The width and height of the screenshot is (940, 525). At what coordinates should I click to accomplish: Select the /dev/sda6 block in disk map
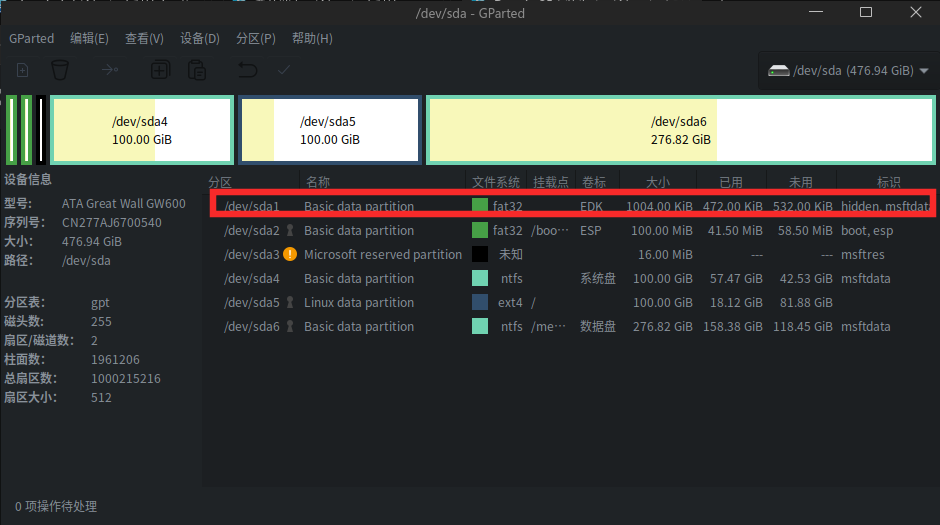680,130
